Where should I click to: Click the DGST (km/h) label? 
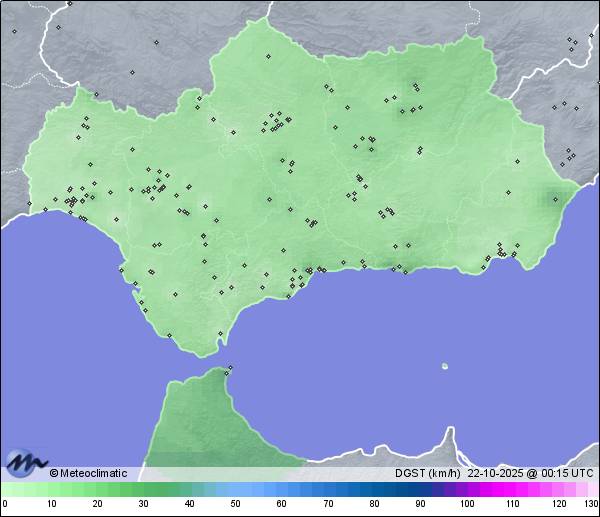point(427,473)
